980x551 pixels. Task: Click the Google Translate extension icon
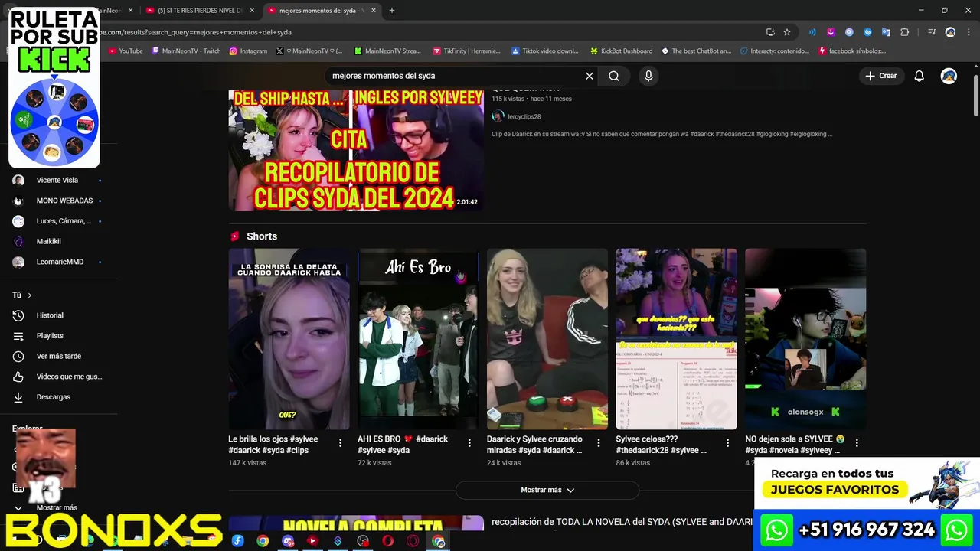click(886, 32)
